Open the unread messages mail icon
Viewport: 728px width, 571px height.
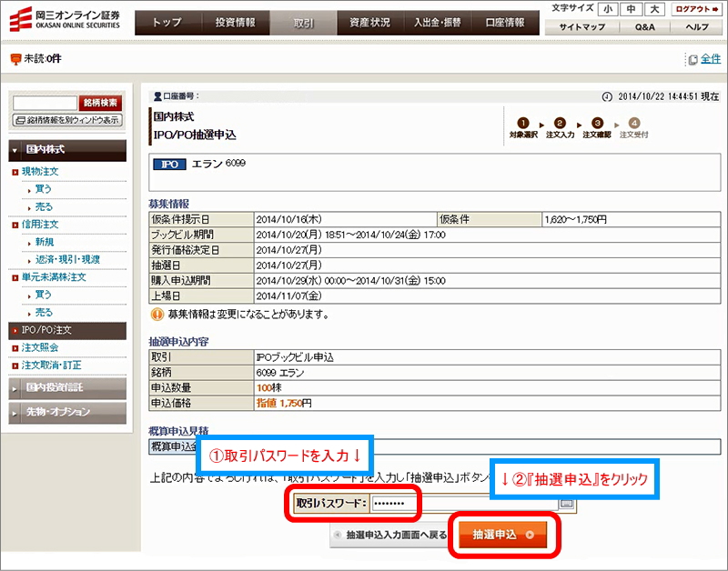tap(15, 60)
